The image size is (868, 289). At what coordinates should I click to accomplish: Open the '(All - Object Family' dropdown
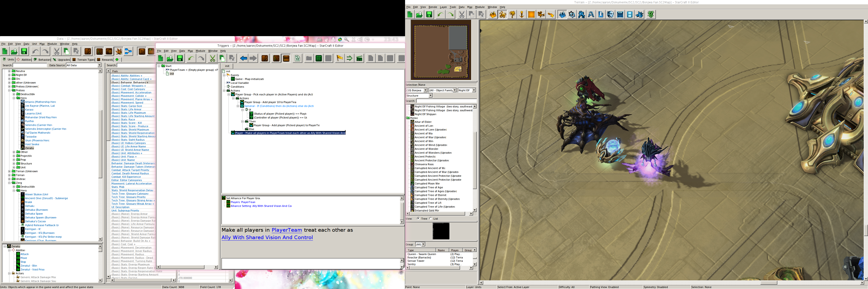click(x=442, y=90)
